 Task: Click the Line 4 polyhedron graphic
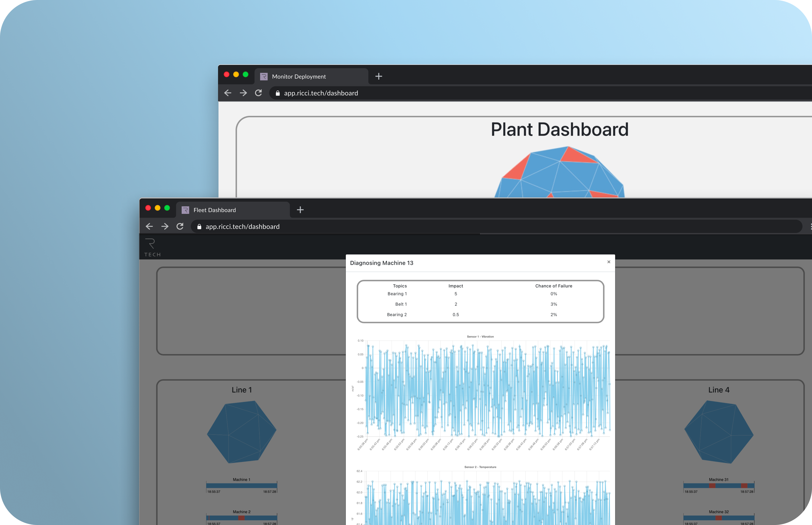719,432
